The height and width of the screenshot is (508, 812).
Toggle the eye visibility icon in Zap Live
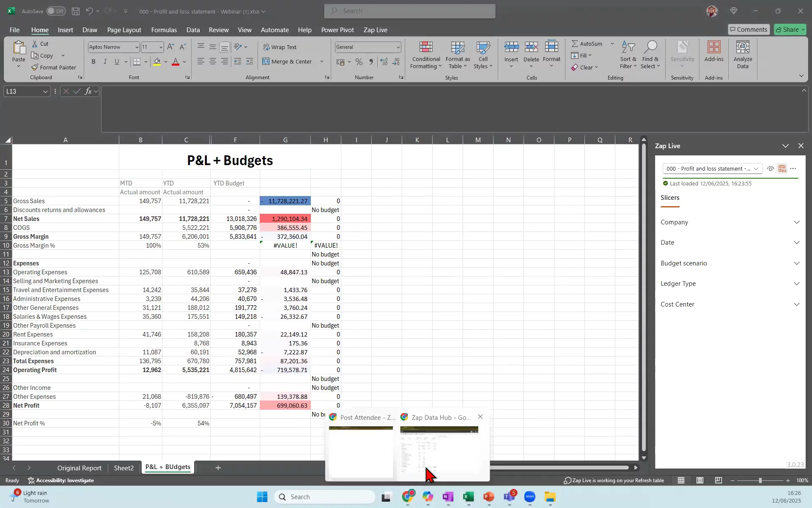coord(770,168)
